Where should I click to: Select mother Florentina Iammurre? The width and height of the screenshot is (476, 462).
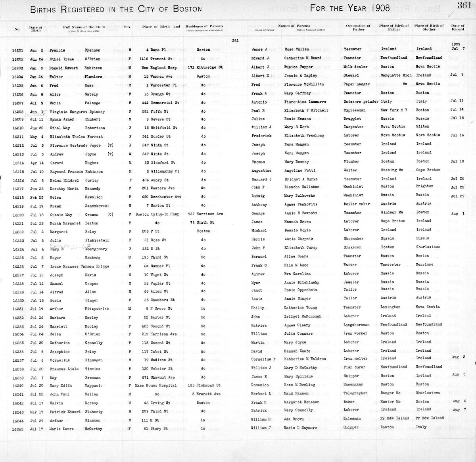point(305,102)
